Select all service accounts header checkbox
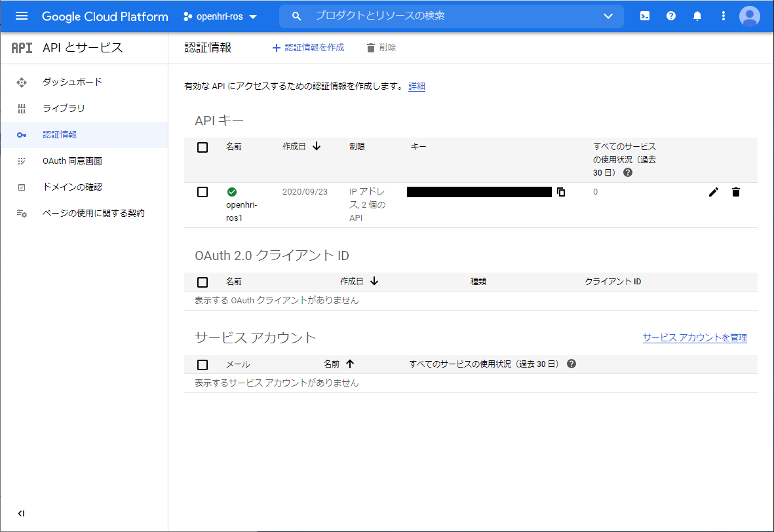This screenshot has width=774, height=532. click(203, 365)
